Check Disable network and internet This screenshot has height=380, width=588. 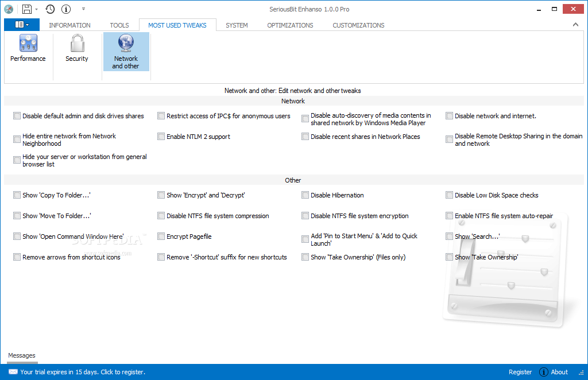[x=449, y=116]
